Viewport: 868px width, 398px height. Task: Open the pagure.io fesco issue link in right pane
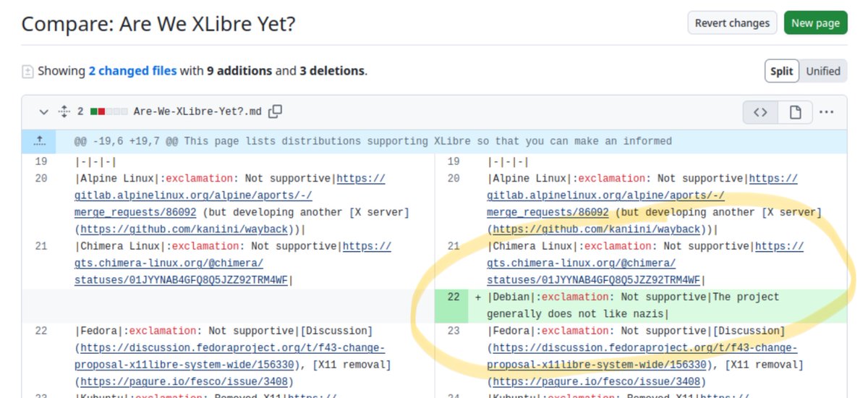[x=597, y=382]
